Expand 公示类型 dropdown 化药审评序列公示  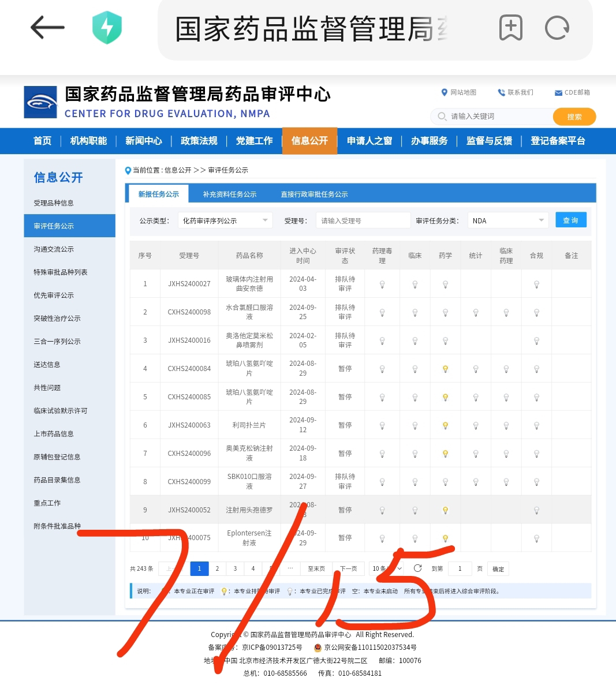coord(225,220)
